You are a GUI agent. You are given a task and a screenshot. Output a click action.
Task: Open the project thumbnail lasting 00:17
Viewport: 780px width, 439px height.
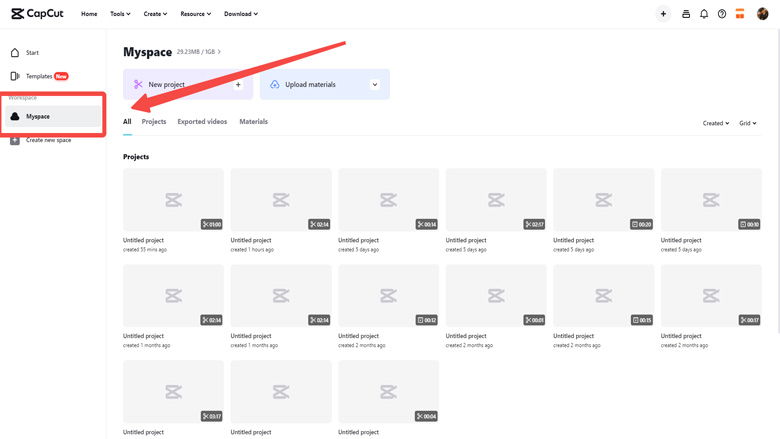pos(711,296)
